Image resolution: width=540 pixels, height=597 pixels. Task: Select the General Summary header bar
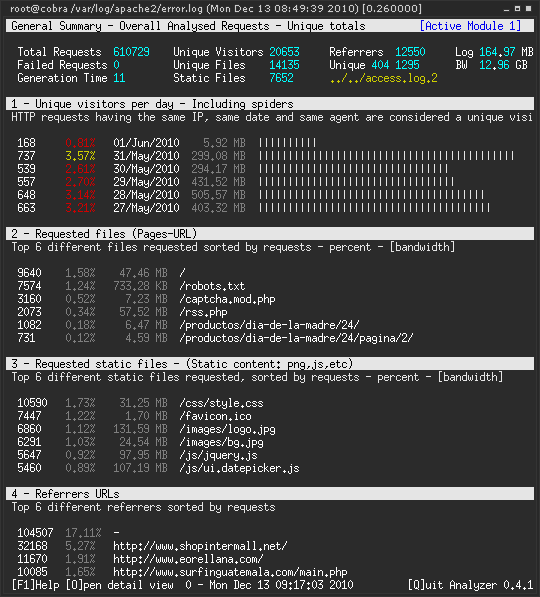click(270, 26)
